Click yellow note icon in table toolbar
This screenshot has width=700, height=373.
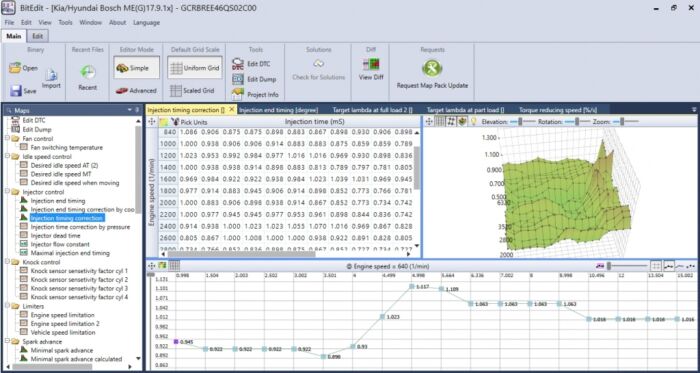point(164,122)
